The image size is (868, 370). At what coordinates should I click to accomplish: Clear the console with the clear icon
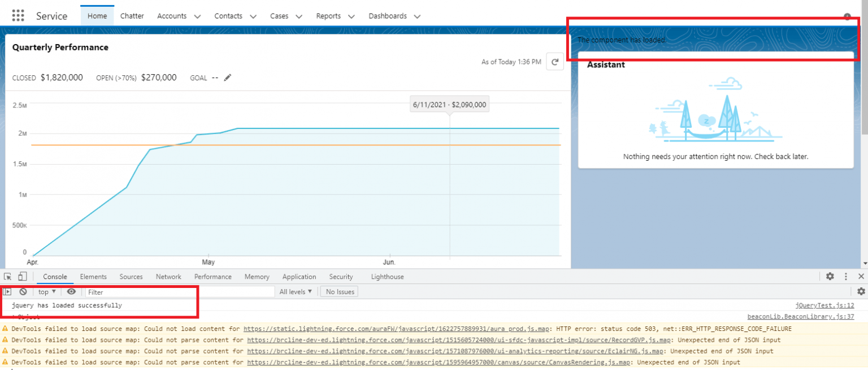(x=23, y=292)
